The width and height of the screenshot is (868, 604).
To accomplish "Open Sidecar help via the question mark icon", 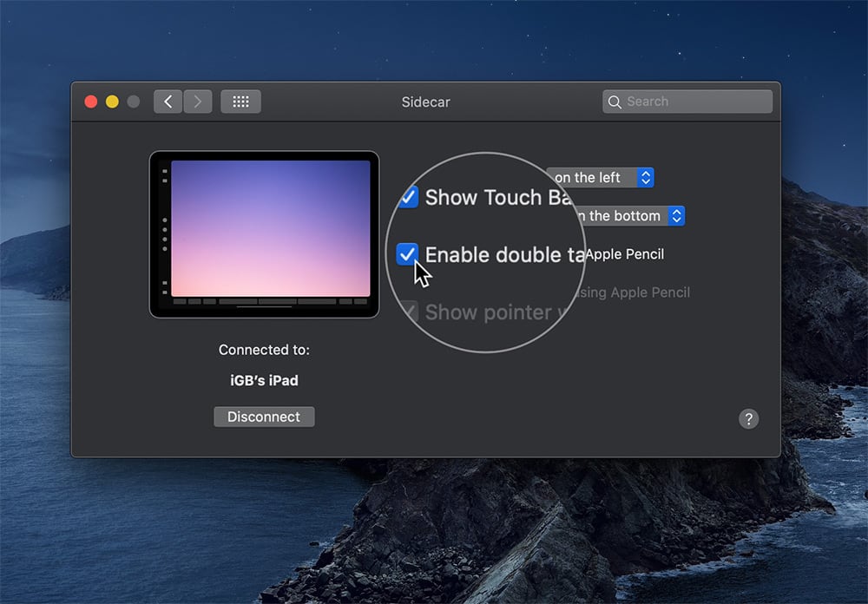I will (748, 419).
